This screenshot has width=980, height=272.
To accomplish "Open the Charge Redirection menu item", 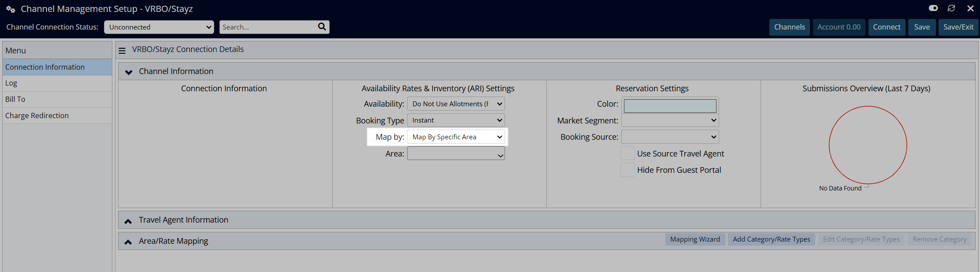I will pyautogui.click(x=57, y=116).
